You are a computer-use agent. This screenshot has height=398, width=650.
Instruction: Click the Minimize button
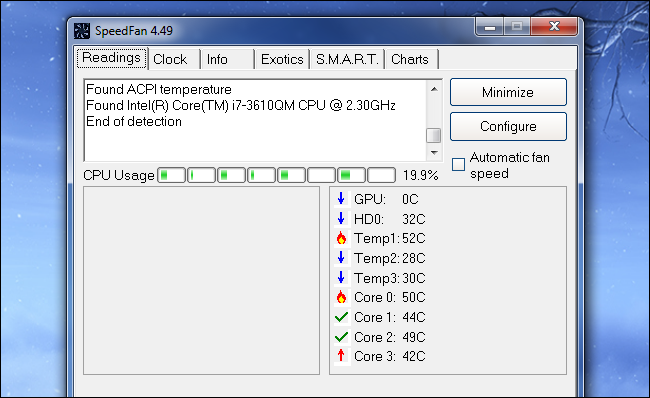coord(508,92)
